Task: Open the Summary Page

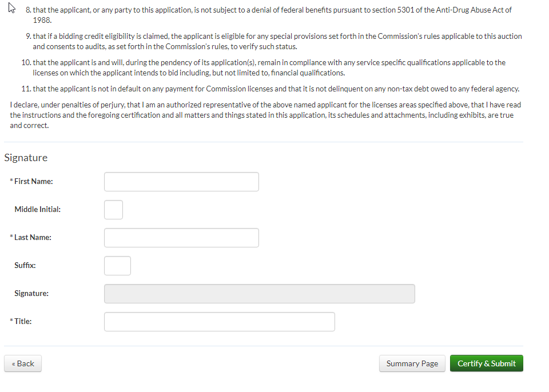Action: tap(412, 363)
